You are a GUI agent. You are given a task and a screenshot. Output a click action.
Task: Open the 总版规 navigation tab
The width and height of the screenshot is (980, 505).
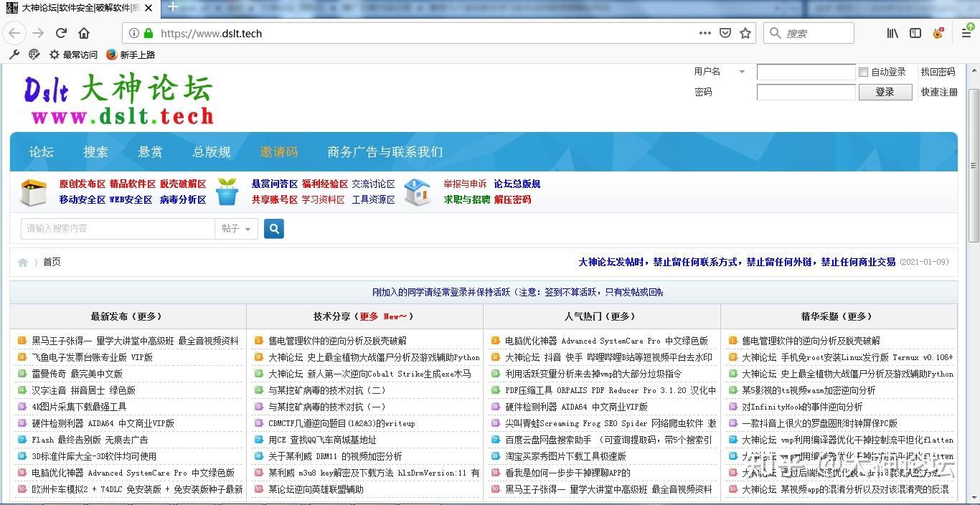click(x=212, y=152)
